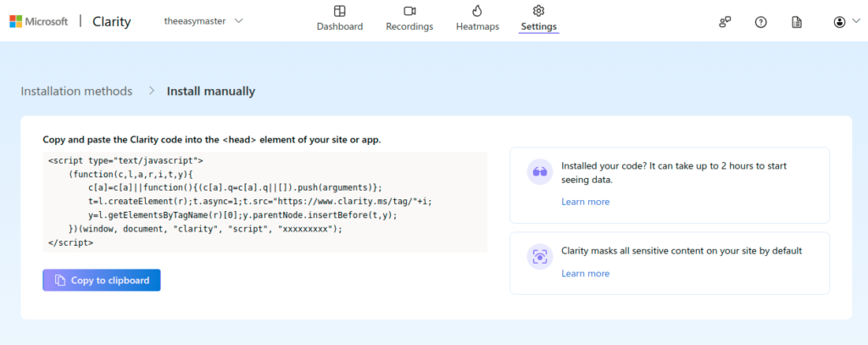Screen dimensions: 868x345
Task: Open Learn more under masking note
Action: (x=585, y=274)
